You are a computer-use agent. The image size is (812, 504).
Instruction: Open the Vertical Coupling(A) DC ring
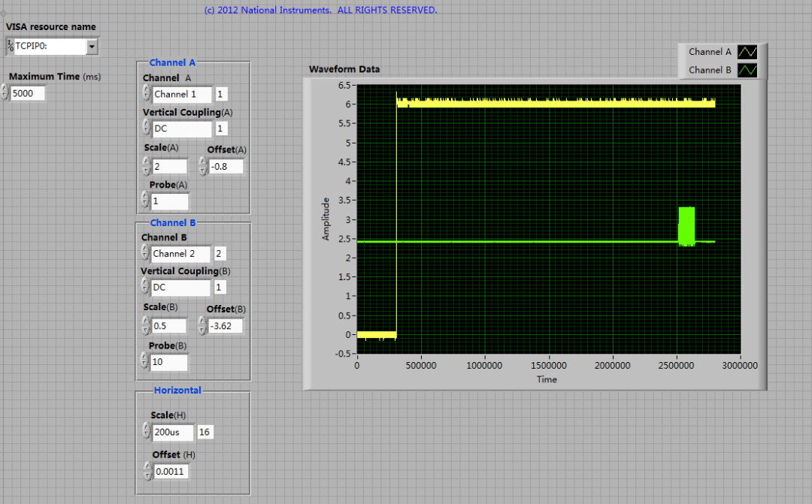click(x=182, y=129)
